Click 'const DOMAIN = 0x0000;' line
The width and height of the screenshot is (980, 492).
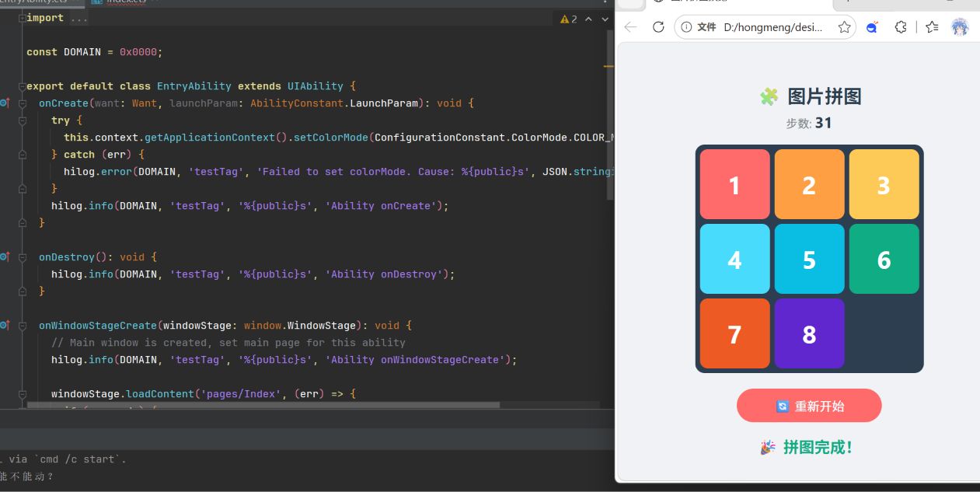coord(95,52)
